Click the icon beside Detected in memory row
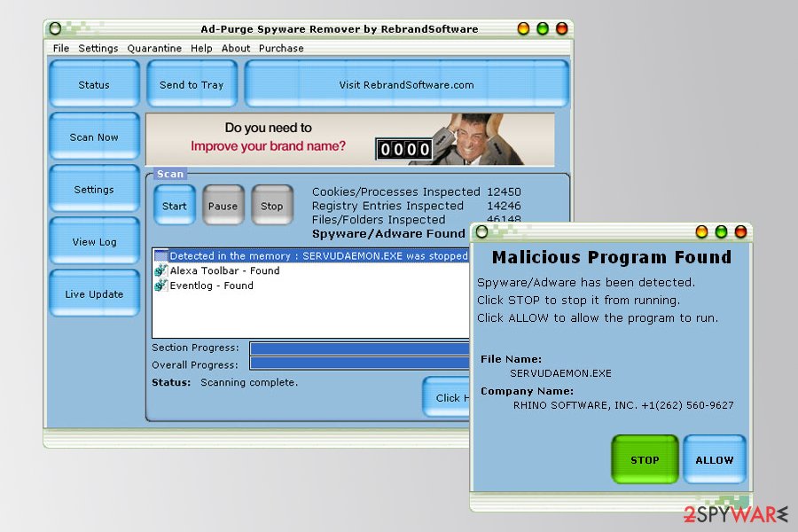 click(160, 255)
